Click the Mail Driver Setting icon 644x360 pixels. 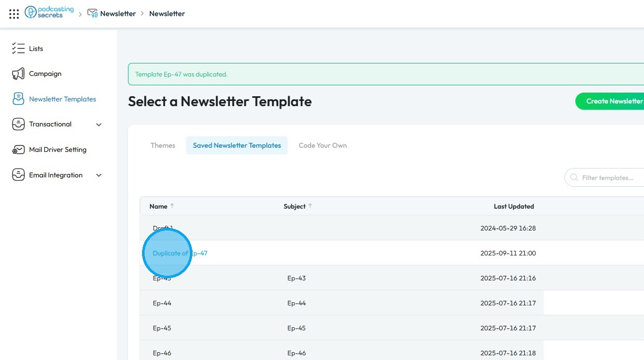pos(18,150)
